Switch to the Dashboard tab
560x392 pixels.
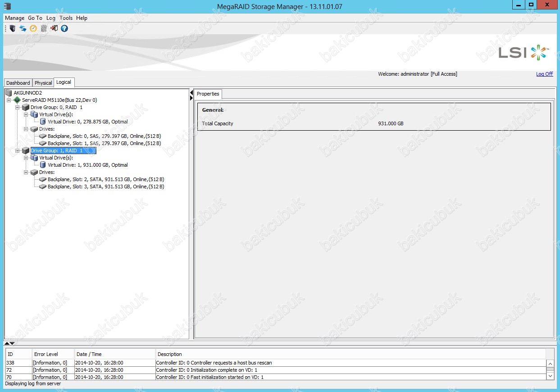(x=18, y=83)
